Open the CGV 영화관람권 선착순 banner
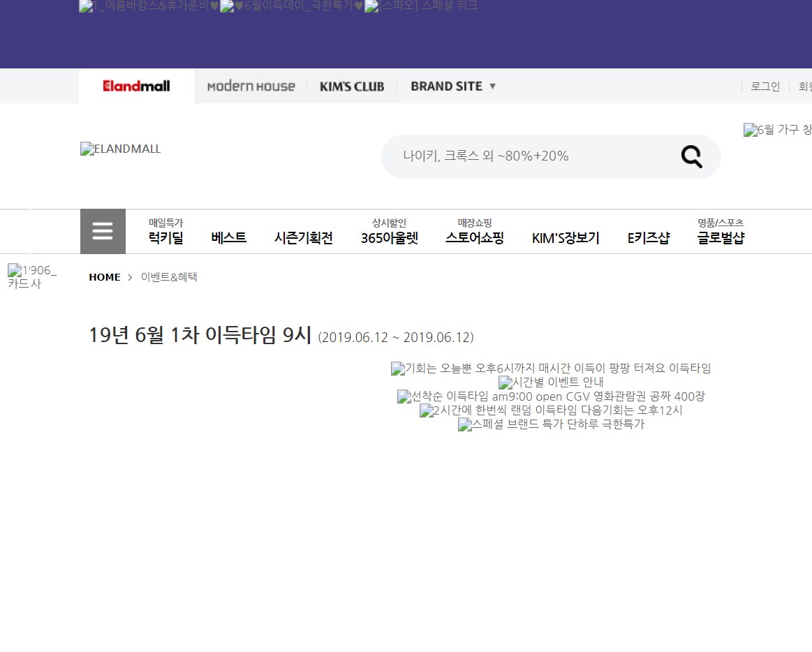812x652 pixels. click(x=551, y=397)
